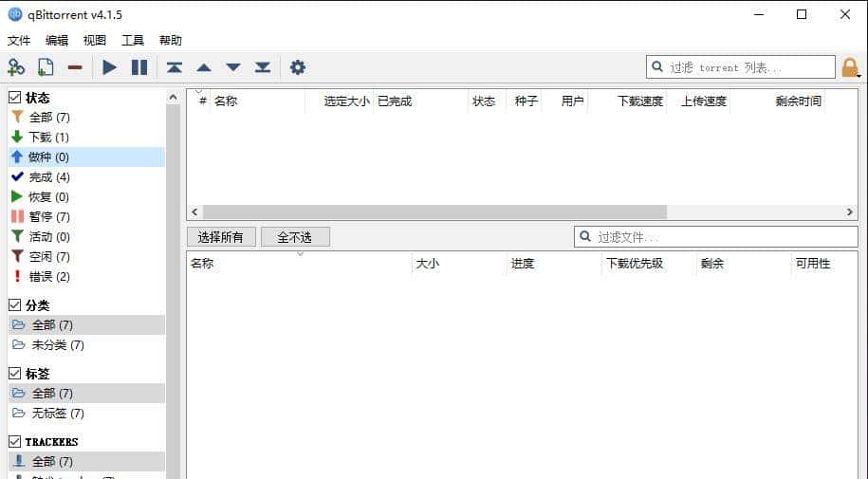Open the 视图 menu
The height and width of the screenshot is (479, 868).
(95, 41)
